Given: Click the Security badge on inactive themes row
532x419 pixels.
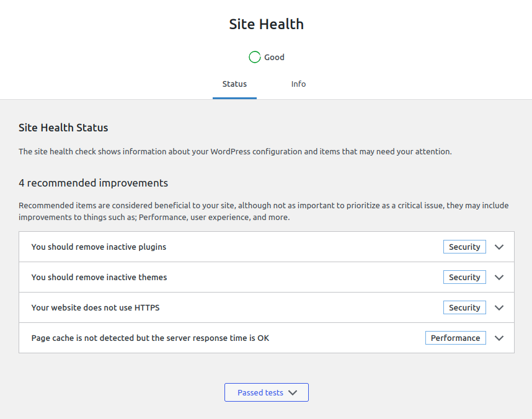Looking at the screenshot, I should [x=464, y=277].
